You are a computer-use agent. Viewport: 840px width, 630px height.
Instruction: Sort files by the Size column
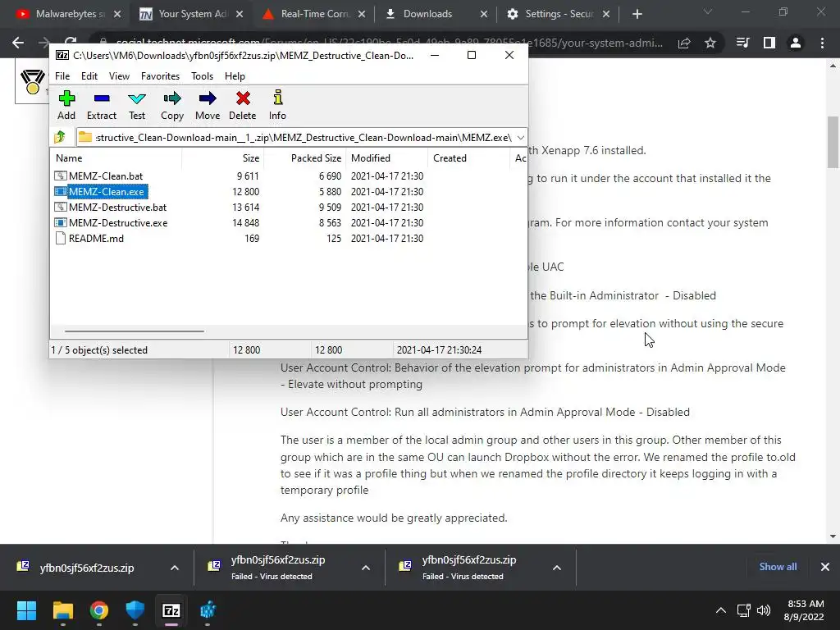coord(223,158)
